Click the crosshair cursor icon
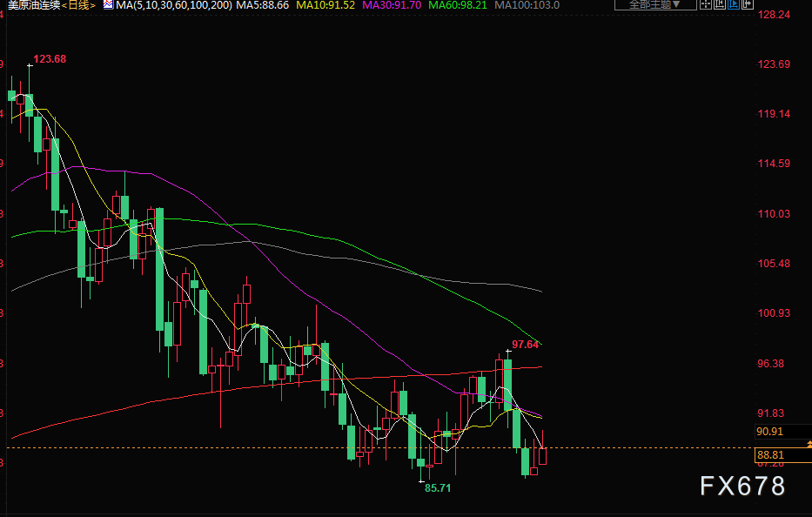 coord(706,4)
